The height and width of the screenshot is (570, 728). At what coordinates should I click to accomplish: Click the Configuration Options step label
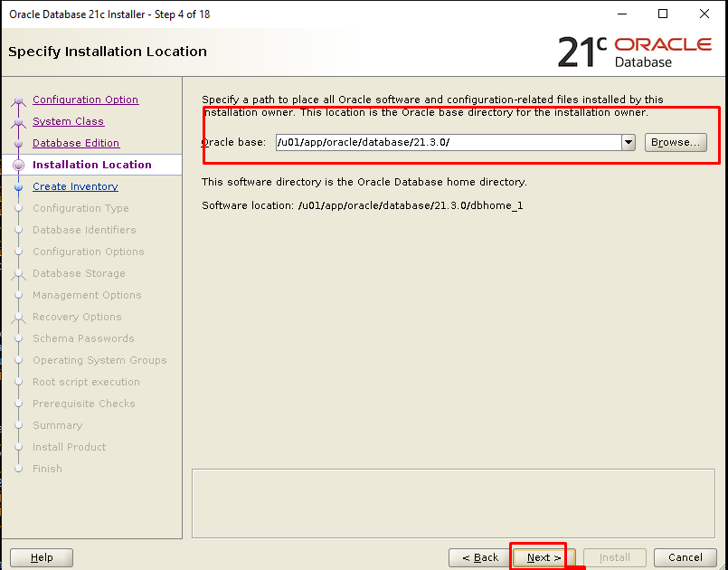click(x=89, y=252)
